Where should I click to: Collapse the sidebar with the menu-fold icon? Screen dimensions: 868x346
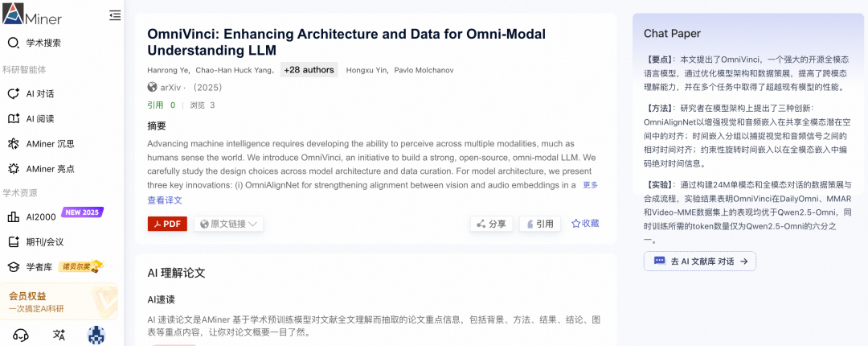tap(115, 15)
